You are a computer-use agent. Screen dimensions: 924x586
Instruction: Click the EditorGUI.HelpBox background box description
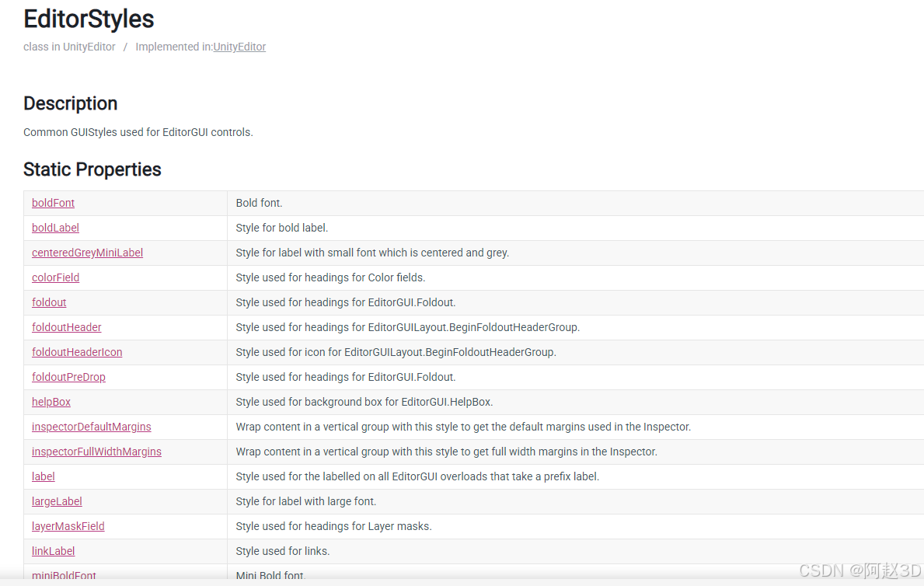pos(364,402)
